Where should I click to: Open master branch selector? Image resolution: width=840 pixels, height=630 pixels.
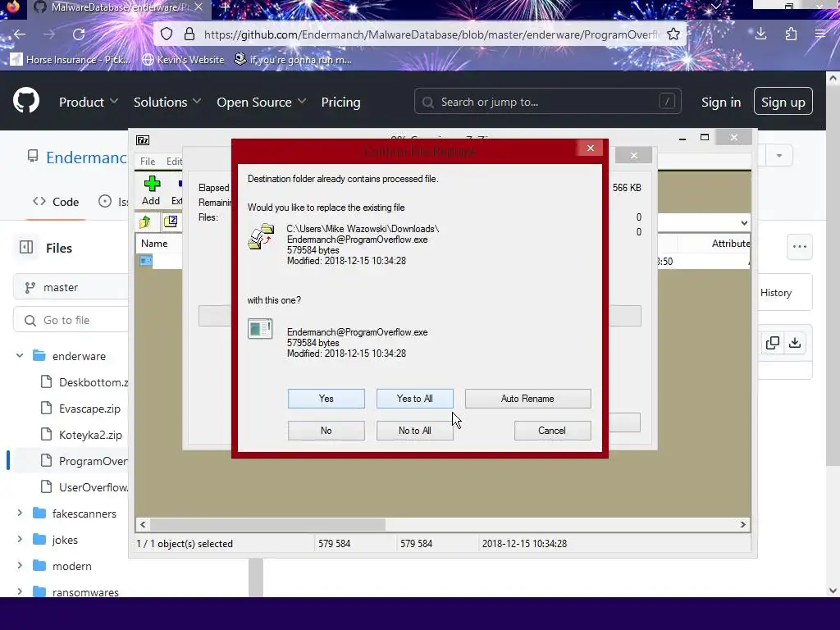click(71, 287)
